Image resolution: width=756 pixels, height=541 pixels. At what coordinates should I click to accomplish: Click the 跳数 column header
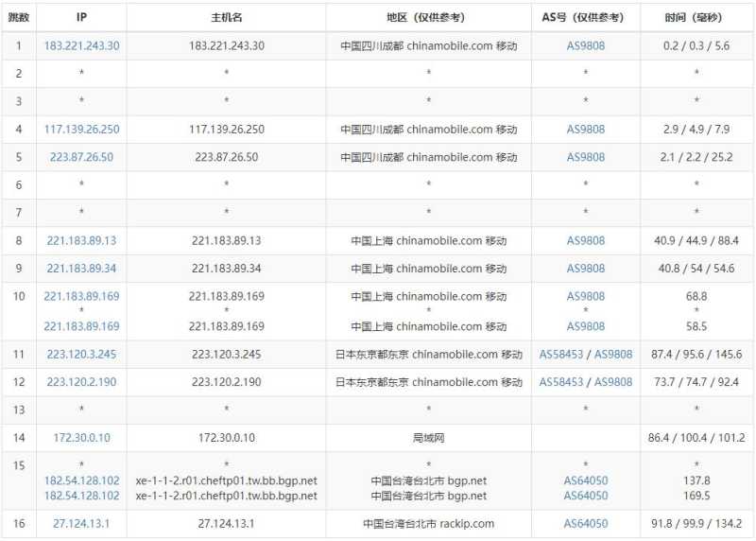pos(18,17)
